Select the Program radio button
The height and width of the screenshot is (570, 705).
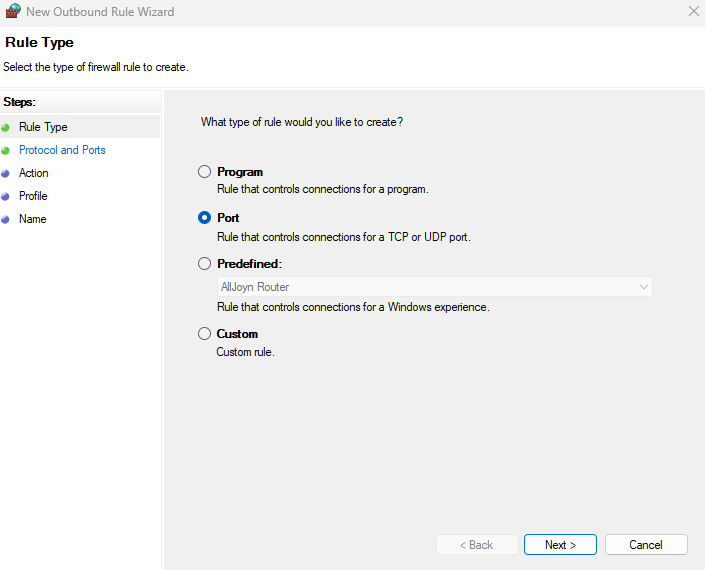coord(205,172)
